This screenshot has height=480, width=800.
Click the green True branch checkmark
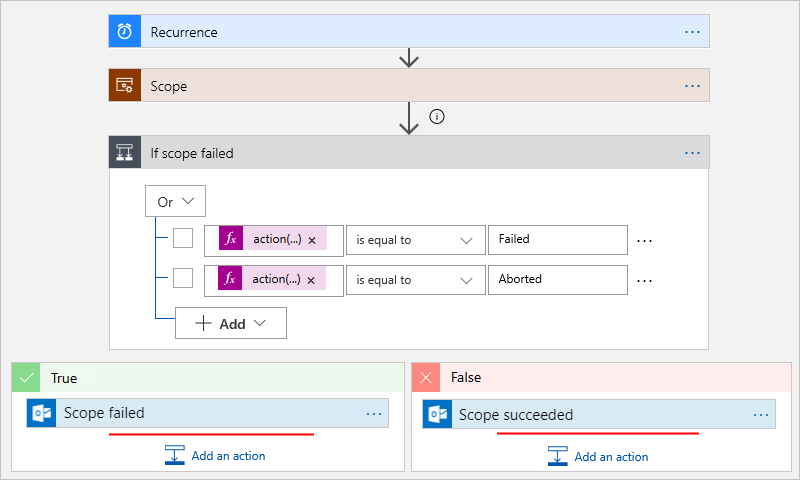tap(27, 378)
